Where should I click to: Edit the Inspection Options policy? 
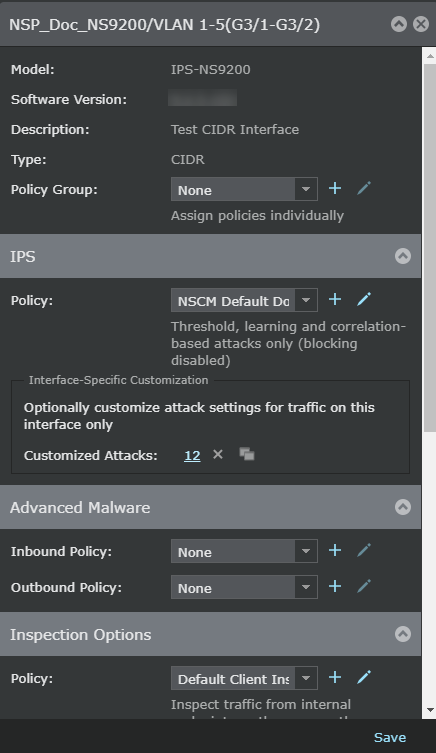tap(364, 677)
